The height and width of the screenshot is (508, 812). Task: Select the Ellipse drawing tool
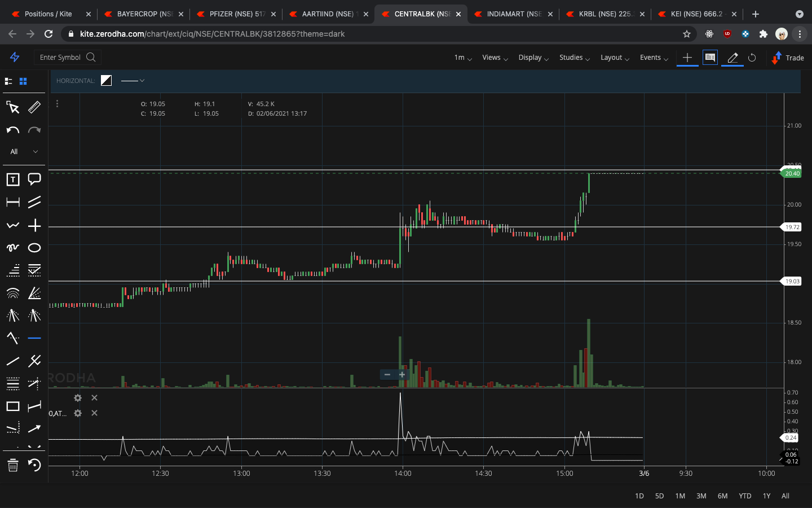pos(34,247)
